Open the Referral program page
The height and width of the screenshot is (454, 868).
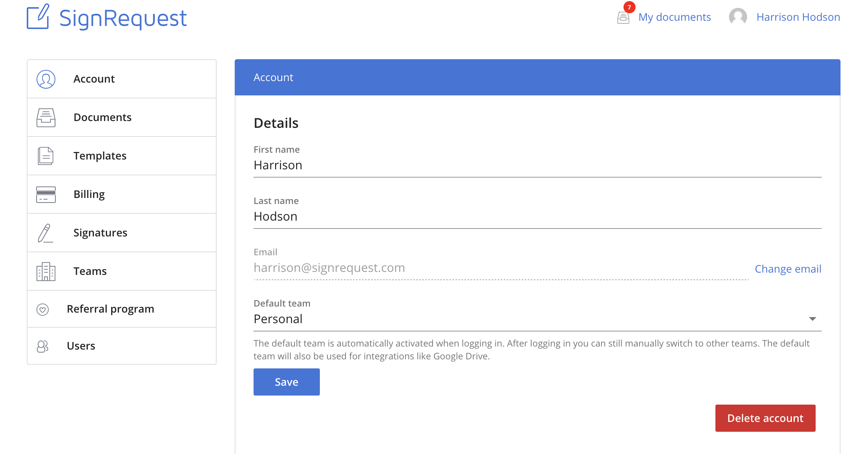pyautogui.click(x=122, y=309)
